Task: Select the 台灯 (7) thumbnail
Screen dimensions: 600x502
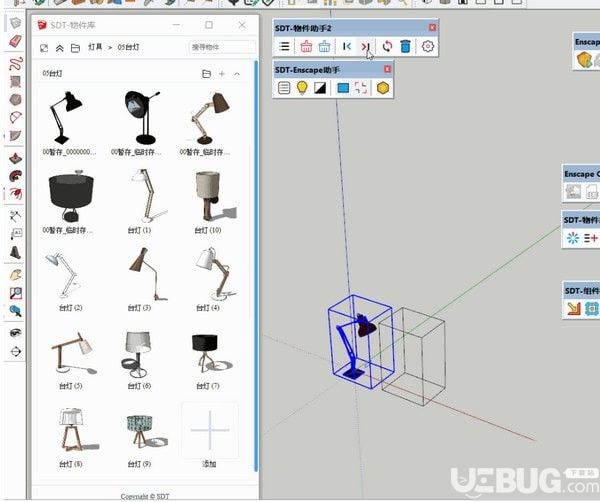Action: [210, 354]
